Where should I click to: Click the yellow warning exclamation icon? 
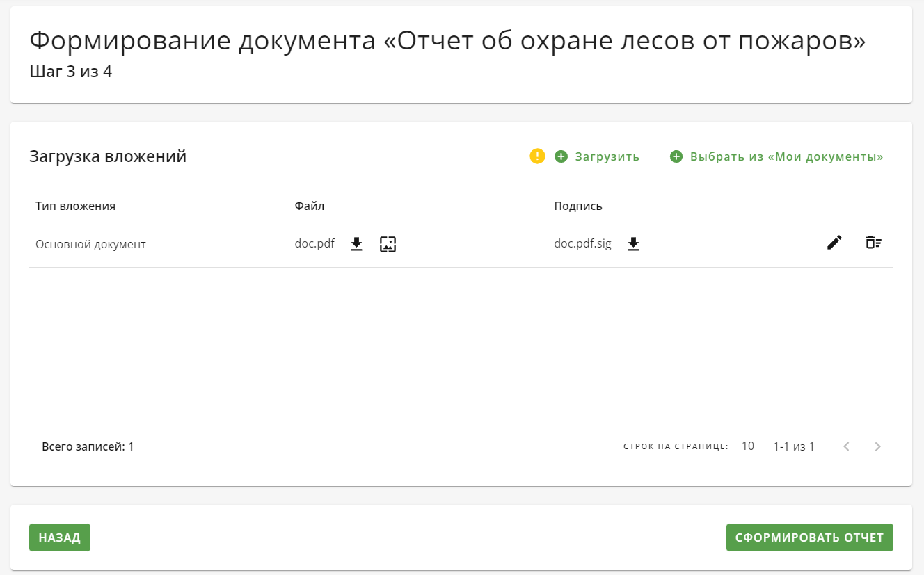(537, 156)
